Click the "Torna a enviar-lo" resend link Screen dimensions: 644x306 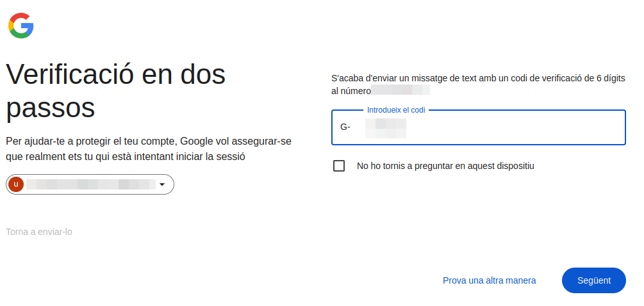point(39,232)
